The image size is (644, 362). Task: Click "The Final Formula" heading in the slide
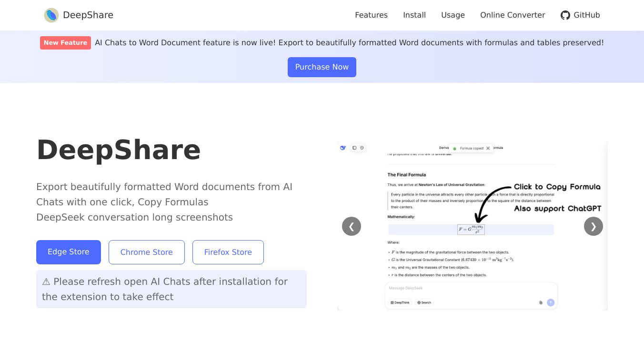(407, 175)
